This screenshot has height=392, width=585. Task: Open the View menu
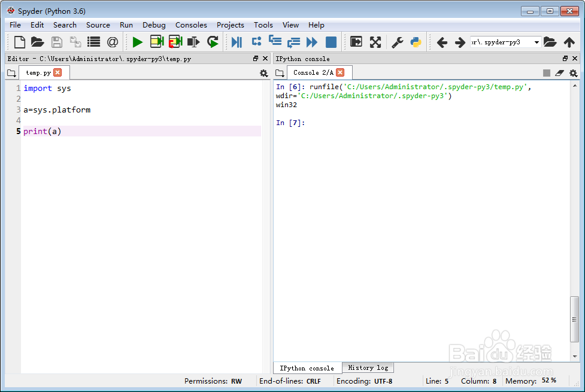[x=290, y=25]
